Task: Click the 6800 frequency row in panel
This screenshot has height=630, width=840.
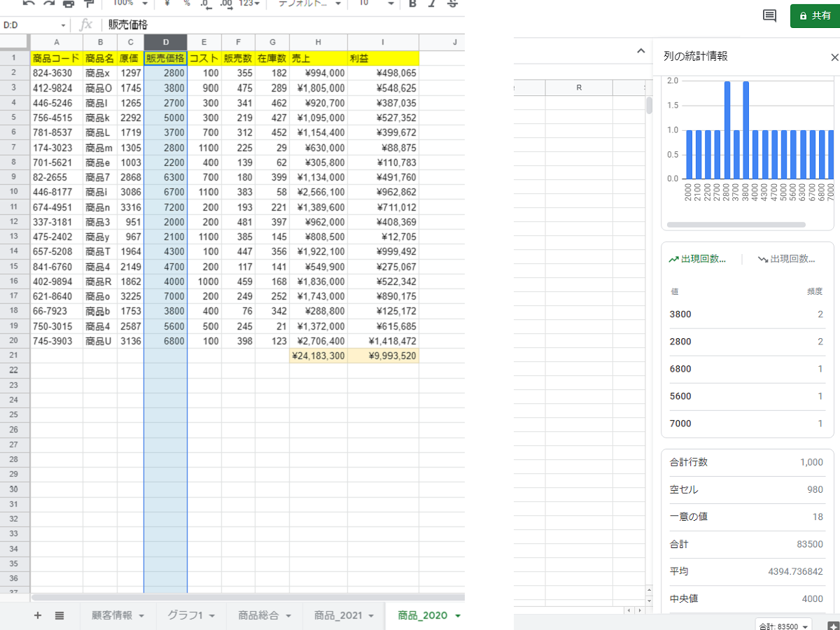Action: (746, 369)
